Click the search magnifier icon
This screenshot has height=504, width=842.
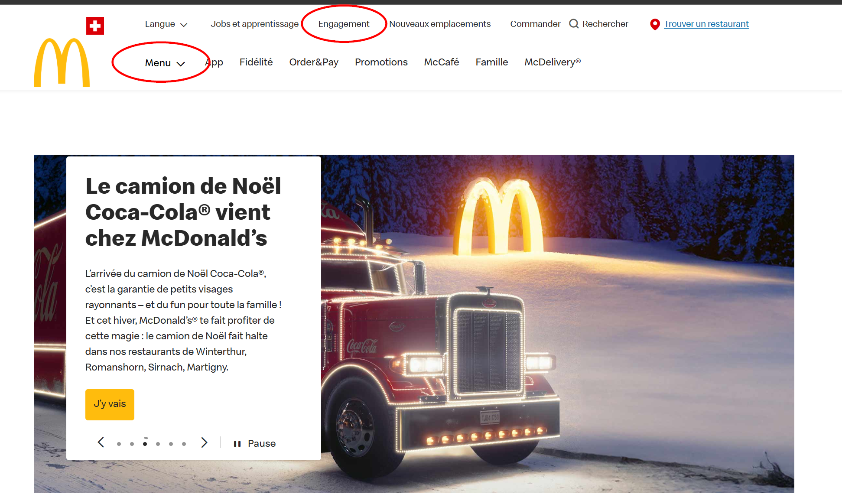point(573,24)
